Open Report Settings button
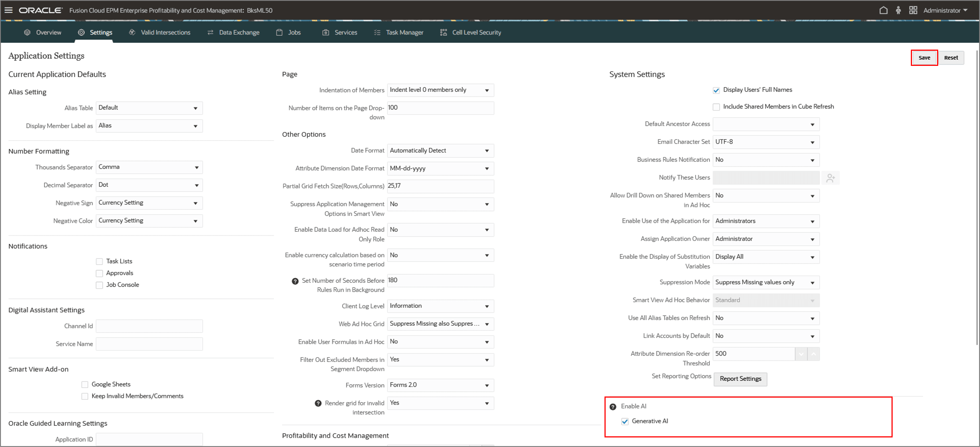 740,379
